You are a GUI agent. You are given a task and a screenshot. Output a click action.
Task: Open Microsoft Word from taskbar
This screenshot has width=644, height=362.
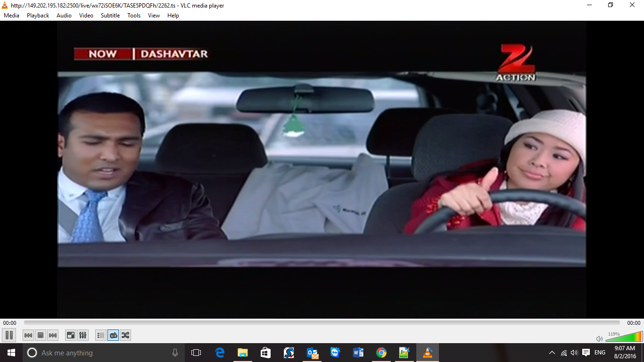point(358,353)
